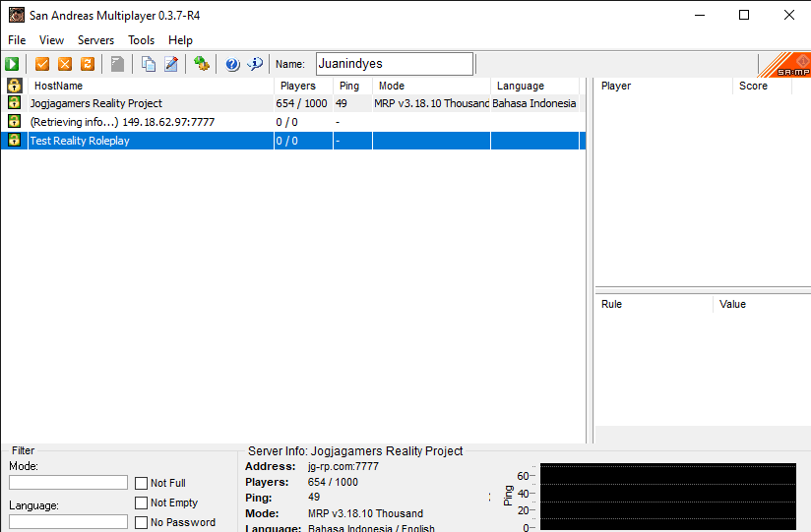Open Server Properties pencil icon

coord(171,64)
